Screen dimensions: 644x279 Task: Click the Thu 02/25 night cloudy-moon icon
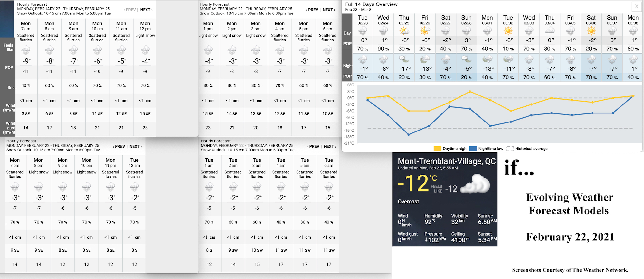coord(404,59)
